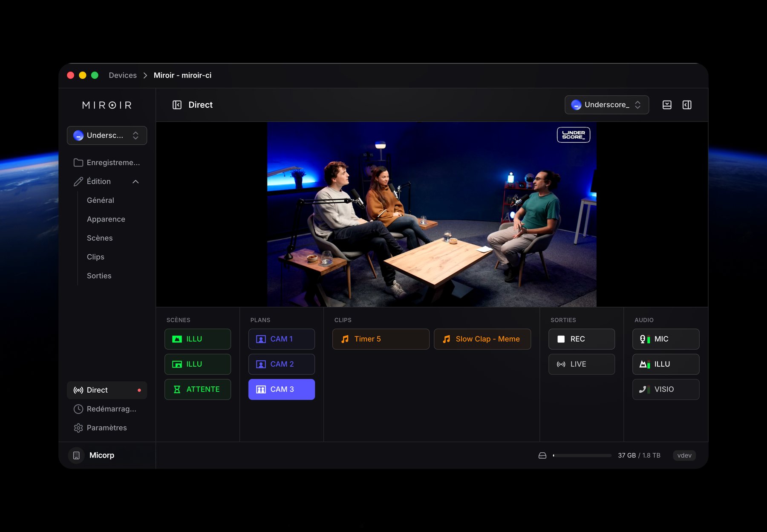
Task: Collapse the Édition section chevron
Action: click(136, 181)
